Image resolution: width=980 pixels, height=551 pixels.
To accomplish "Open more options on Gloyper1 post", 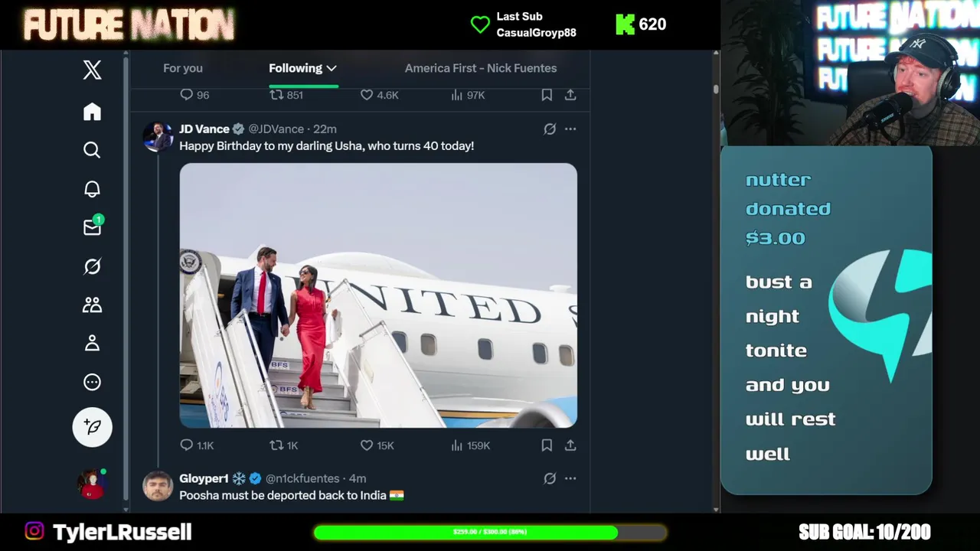I will pos(570,478).
